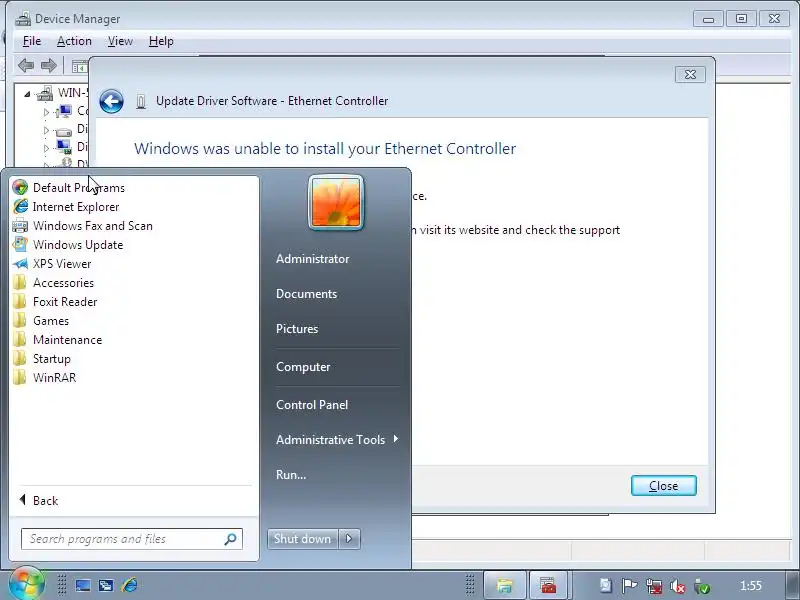This screenshot has width=800, height=600.
Task: Open the File menu in Device Manager
Action: [x=32, y=41]
